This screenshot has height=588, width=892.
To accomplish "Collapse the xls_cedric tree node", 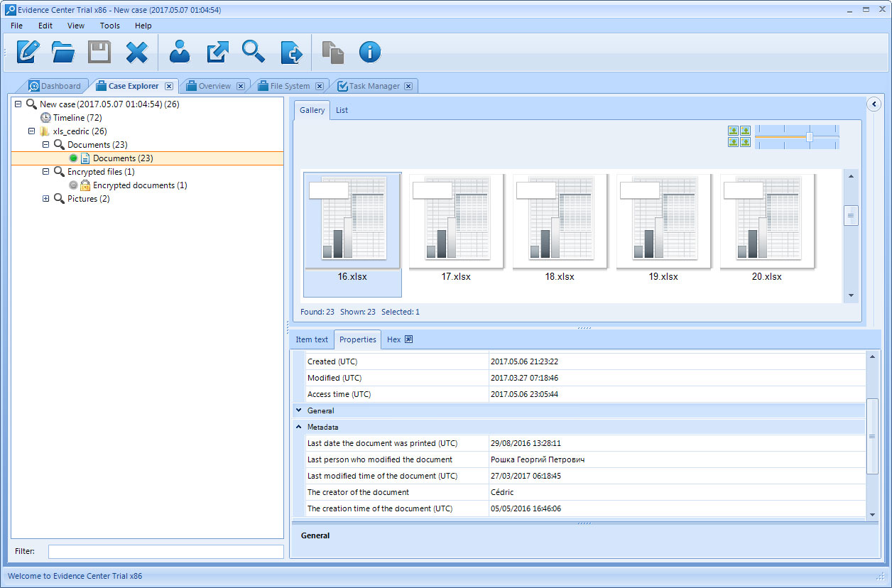I will pyautogui.click(x=32, y=131).
